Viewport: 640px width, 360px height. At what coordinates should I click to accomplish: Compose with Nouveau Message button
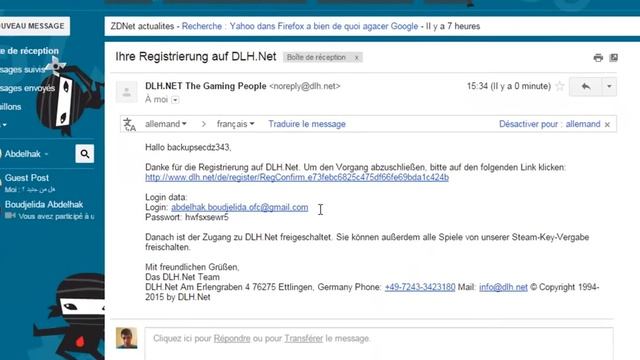click(34, 26)
